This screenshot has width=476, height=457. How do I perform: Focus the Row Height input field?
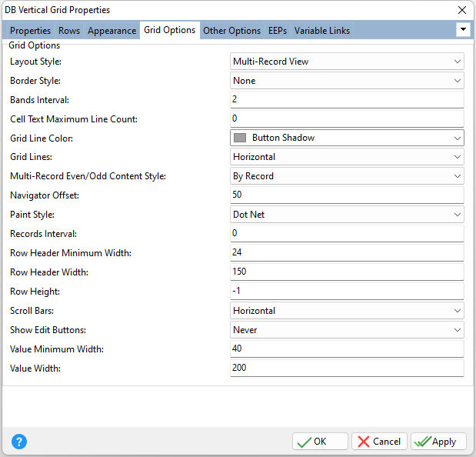(347, 292)
